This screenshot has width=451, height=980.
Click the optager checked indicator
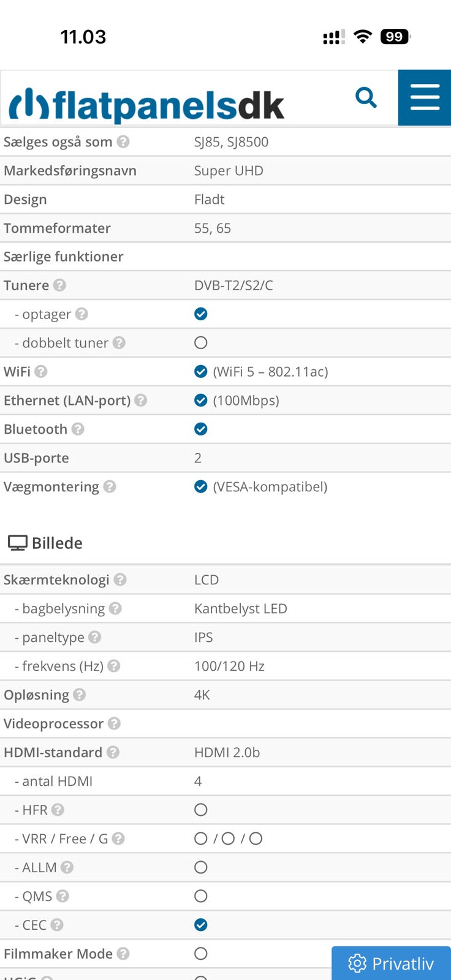tap(201, 314)
